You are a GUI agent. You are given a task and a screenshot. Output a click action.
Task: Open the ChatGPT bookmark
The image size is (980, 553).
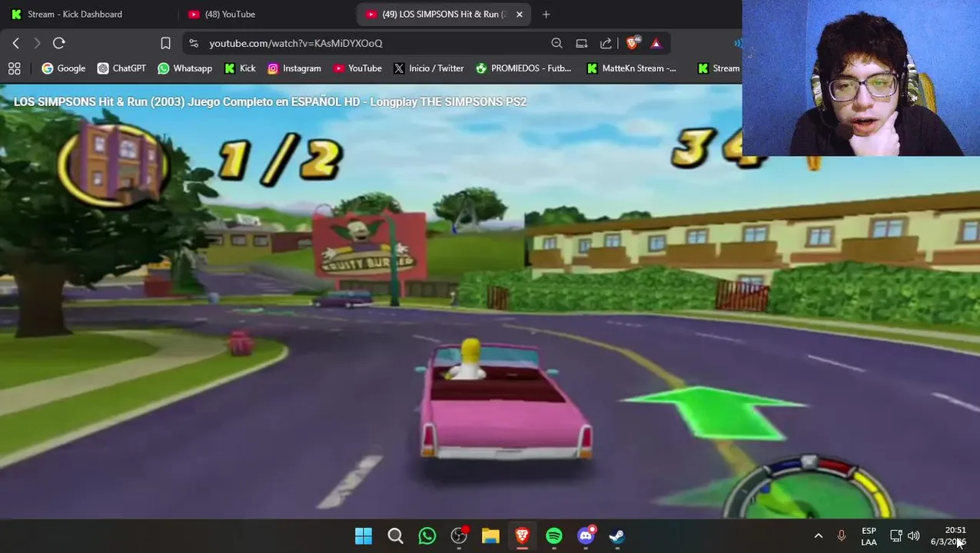(121, 68)
